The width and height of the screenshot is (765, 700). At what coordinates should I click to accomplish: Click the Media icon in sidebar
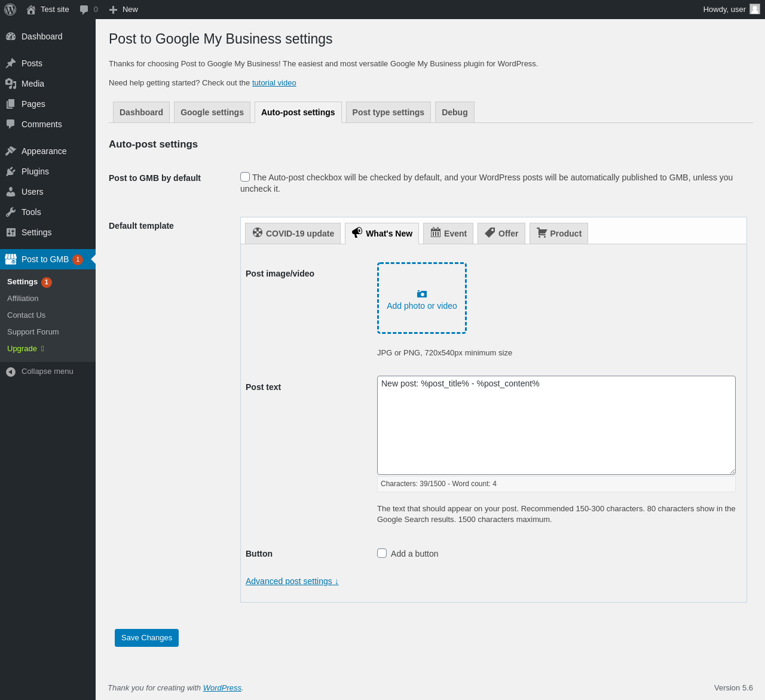(11, 84)
